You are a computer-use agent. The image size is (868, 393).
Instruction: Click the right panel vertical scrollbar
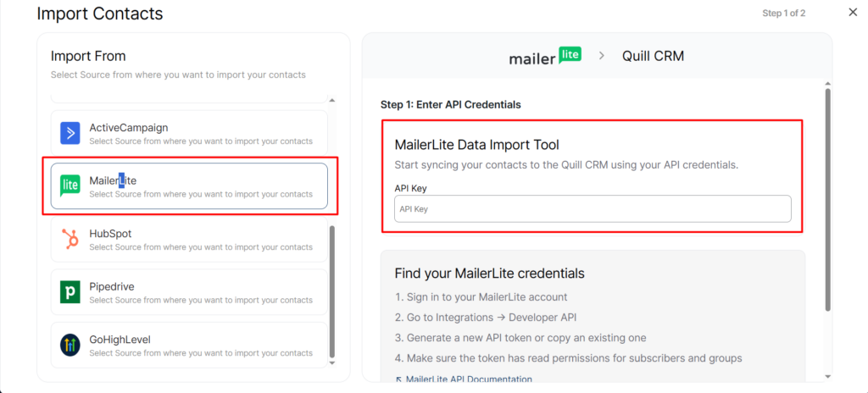(x=827, y=199)
